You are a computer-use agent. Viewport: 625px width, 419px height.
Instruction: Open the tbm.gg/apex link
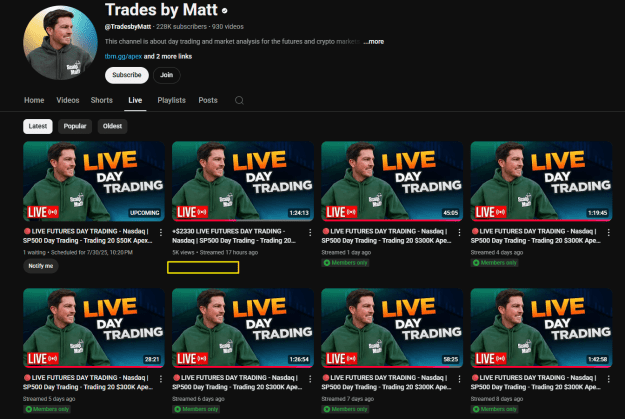[x=123, y=57]
